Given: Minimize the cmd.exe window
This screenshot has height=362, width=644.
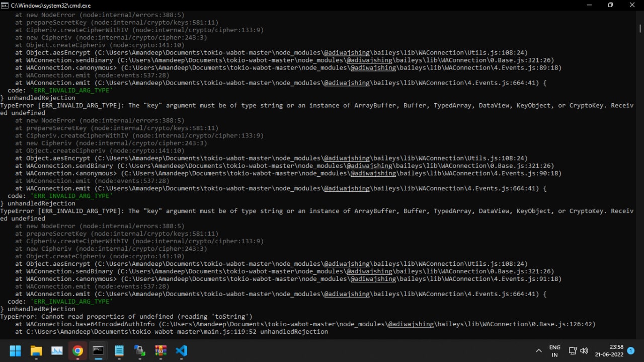Looking at the screenshot, I should [x=589, y=5].
